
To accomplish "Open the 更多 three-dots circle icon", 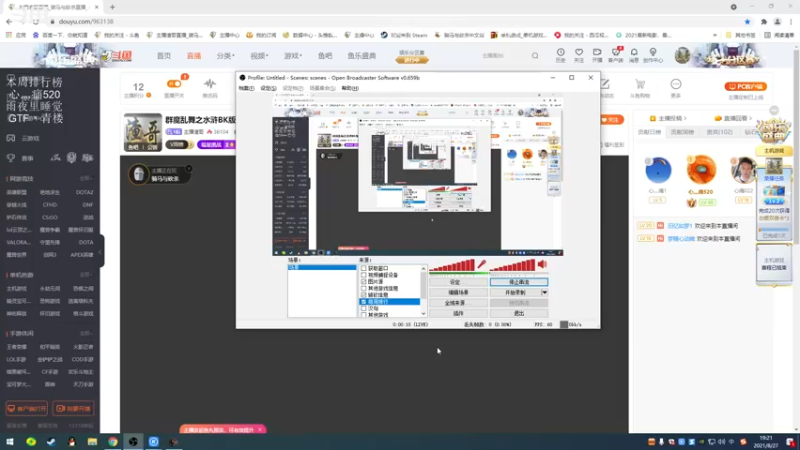I will pos(676,84).
